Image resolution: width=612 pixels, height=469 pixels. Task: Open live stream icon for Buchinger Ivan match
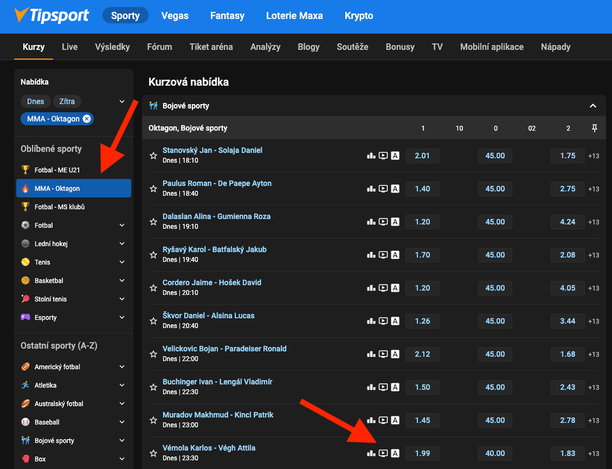pos(383,387)
